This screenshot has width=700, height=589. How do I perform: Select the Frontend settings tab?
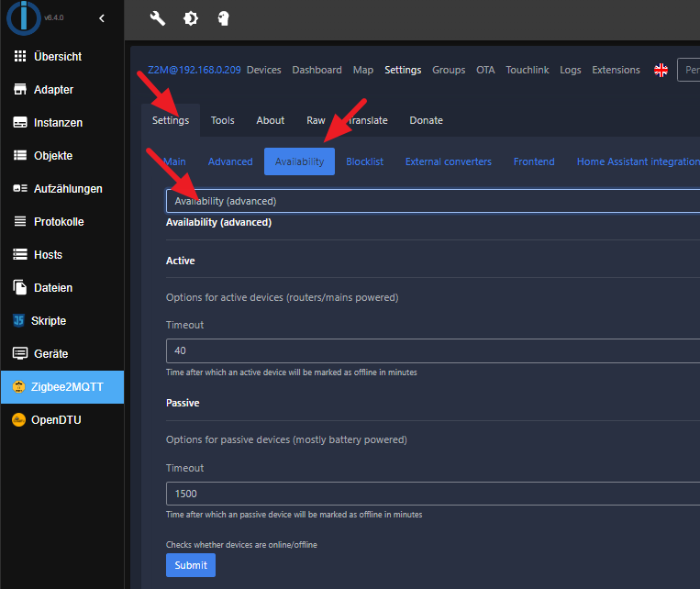pos(534,161)
